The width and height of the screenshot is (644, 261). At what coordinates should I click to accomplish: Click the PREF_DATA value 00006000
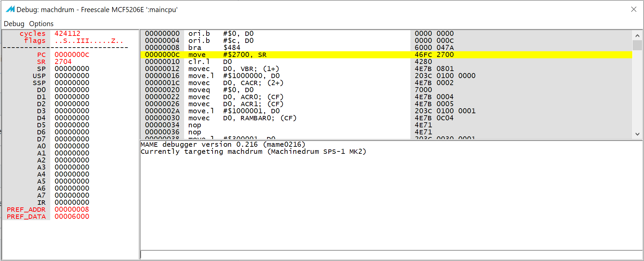72,216
